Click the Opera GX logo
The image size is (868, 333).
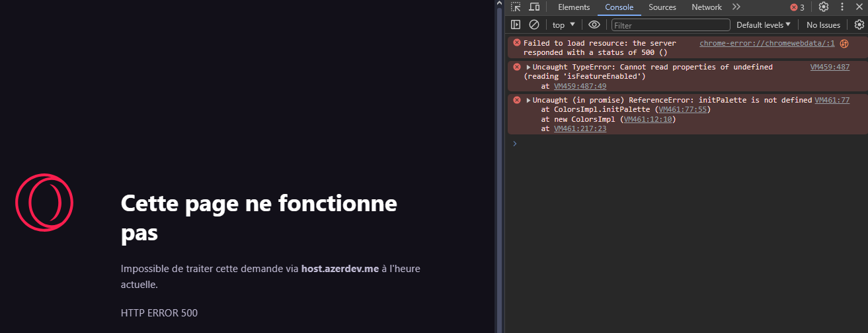(44, 203)
